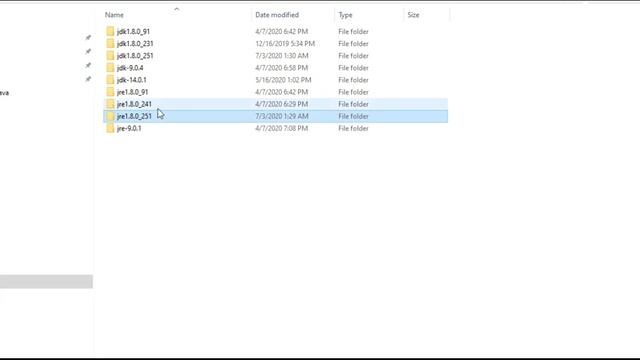Click File folder type of jdk-14.0.1

coord(353,80)
